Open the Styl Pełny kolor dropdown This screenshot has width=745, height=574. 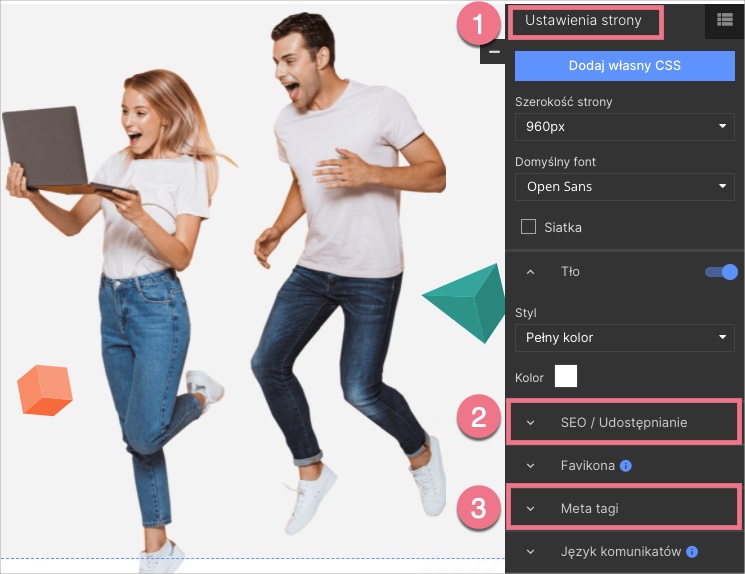[625, 338]
